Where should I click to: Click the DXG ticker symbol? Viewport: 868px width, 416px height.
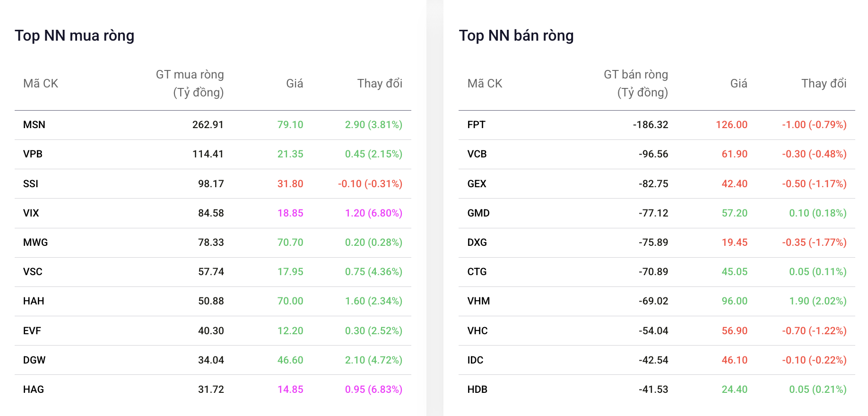pyautogui.click(x=477, y=243)
